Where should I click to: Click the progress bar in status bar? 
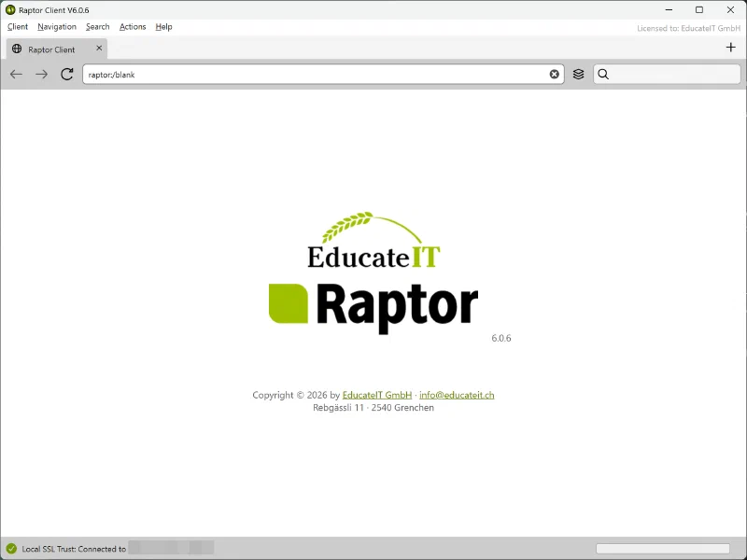663,549
